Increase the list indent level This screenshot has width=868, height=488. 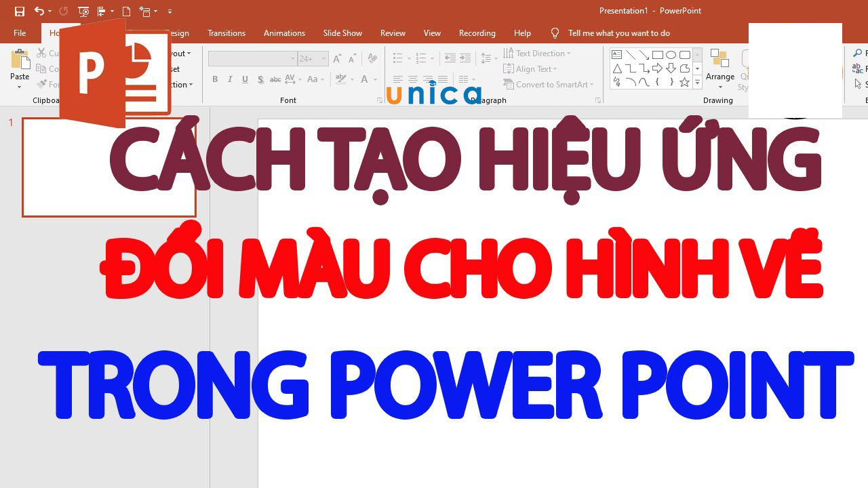point(465,59)
